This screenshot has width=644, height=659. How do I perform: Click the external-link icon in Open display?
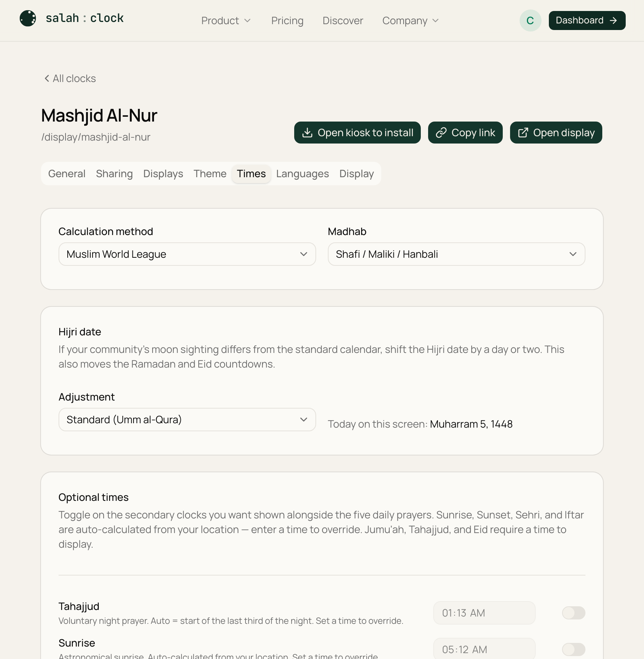523,133
